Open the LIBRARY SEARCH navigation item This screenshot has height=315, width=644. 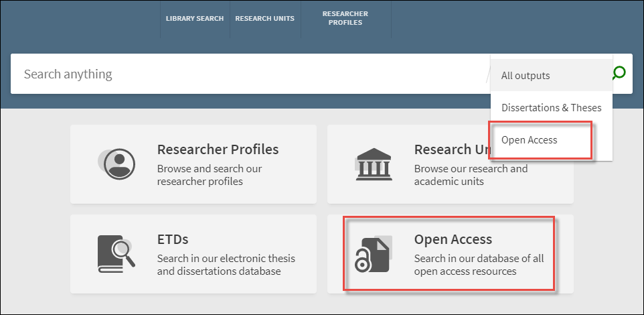point(195,19)
